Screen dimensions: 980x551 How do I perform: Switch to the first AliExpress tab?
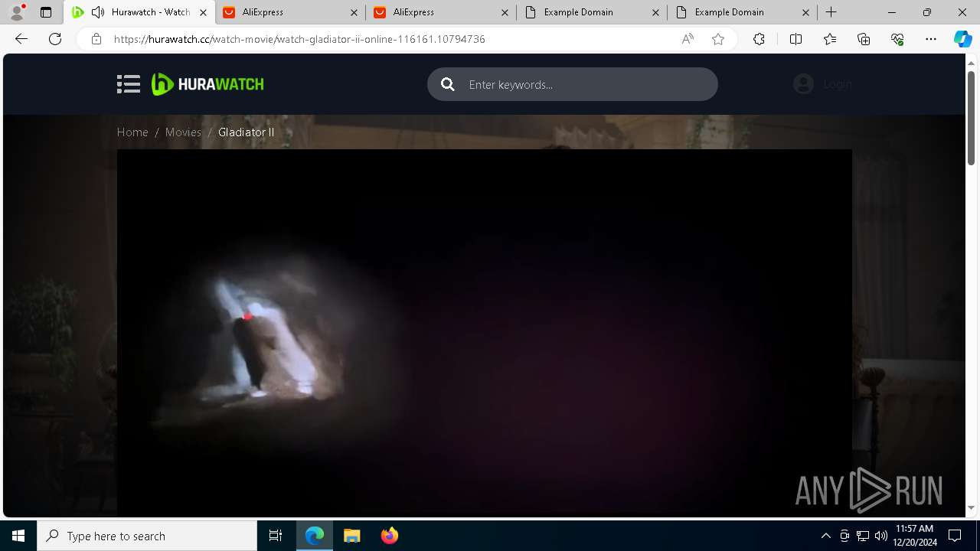[x=289, y=12]
